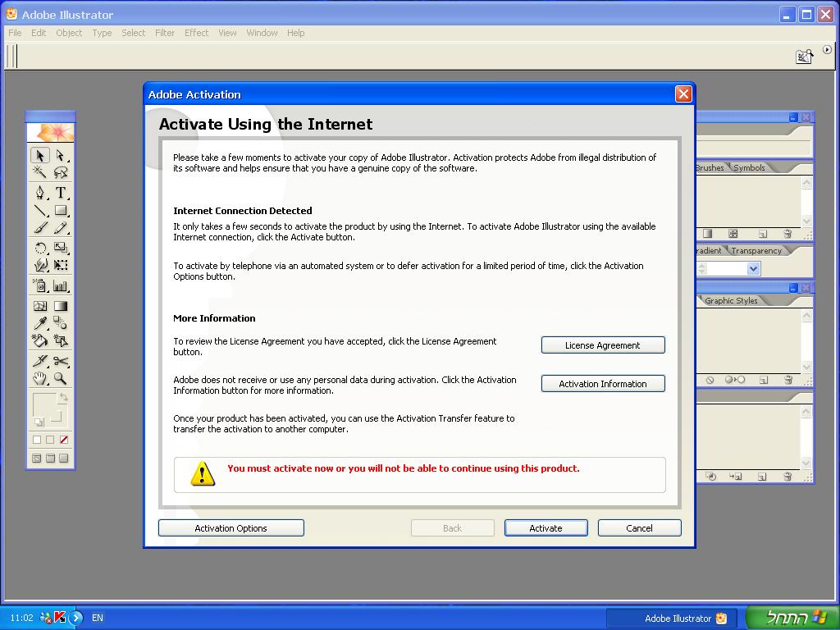Select the Eyedropper tool
Image resolution: width=840 pixels, height=630 pixels.
coord(39,323)
